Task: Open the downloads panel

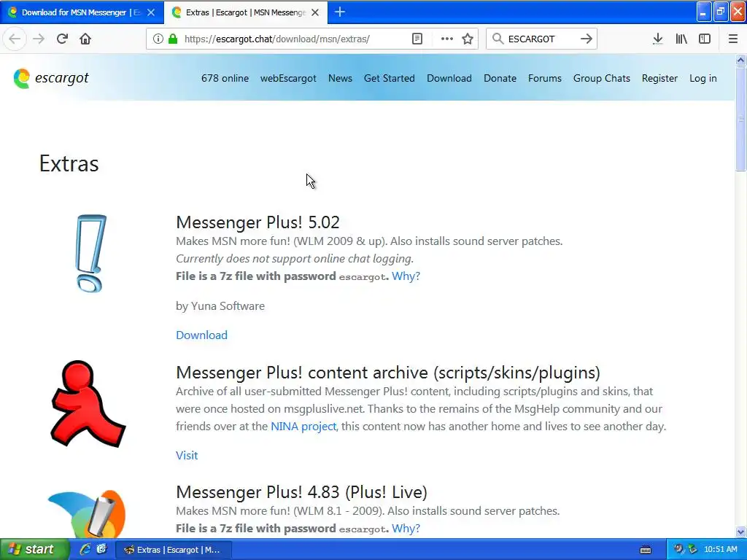Action: pos(658,39)
